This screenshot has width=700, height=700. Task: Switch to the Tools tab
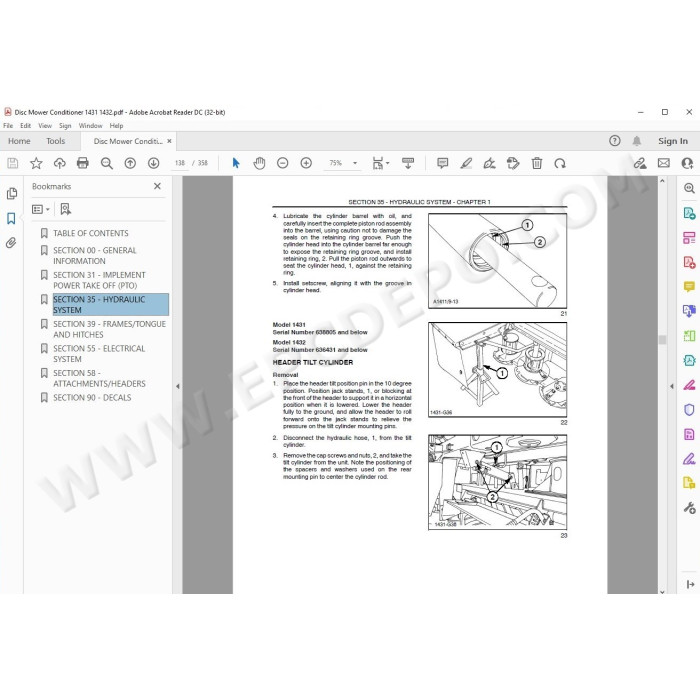(x=55, y=141)
